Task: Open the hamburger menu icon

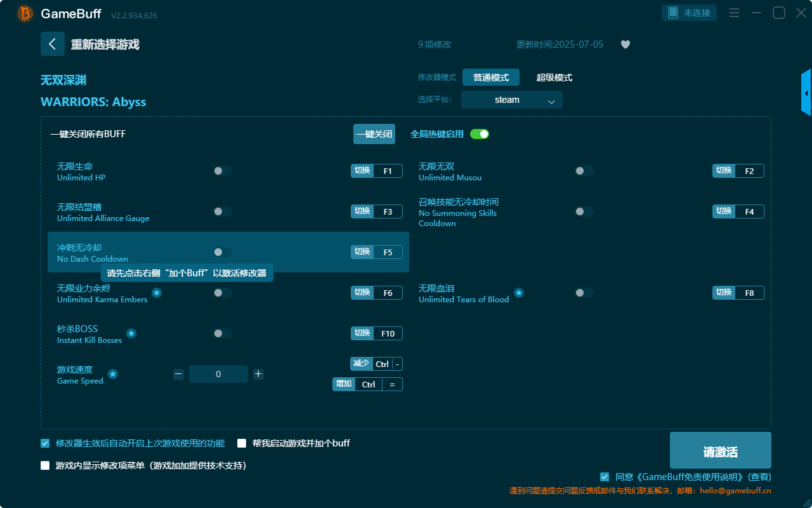Action: coord(734,12)
